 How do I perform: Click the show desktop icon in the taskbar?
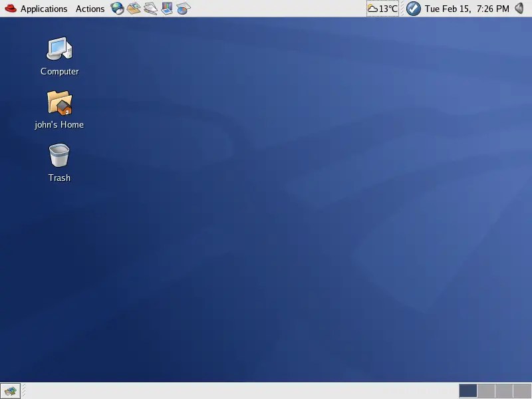point(9,390)
